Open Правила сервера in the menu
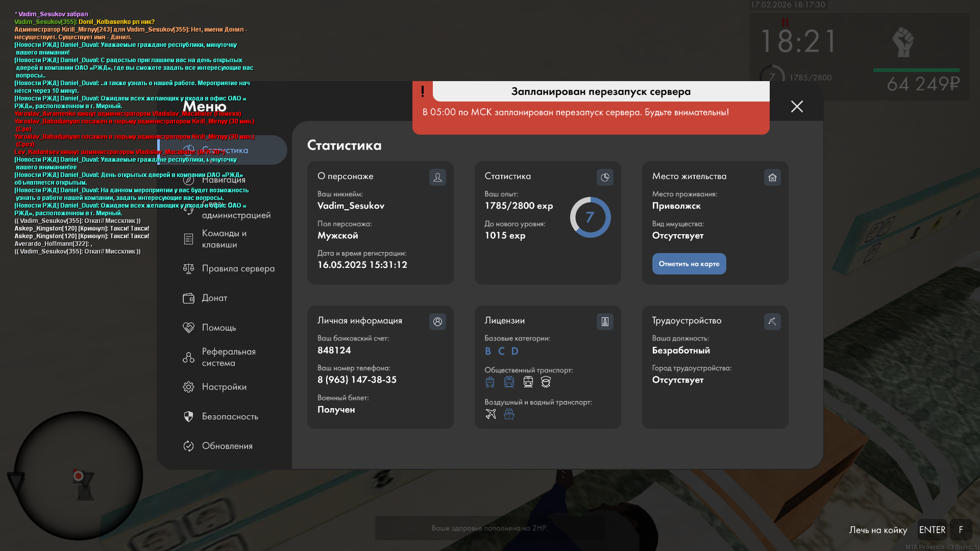Viewport: 980px width, 551px height. coord(238,268)
